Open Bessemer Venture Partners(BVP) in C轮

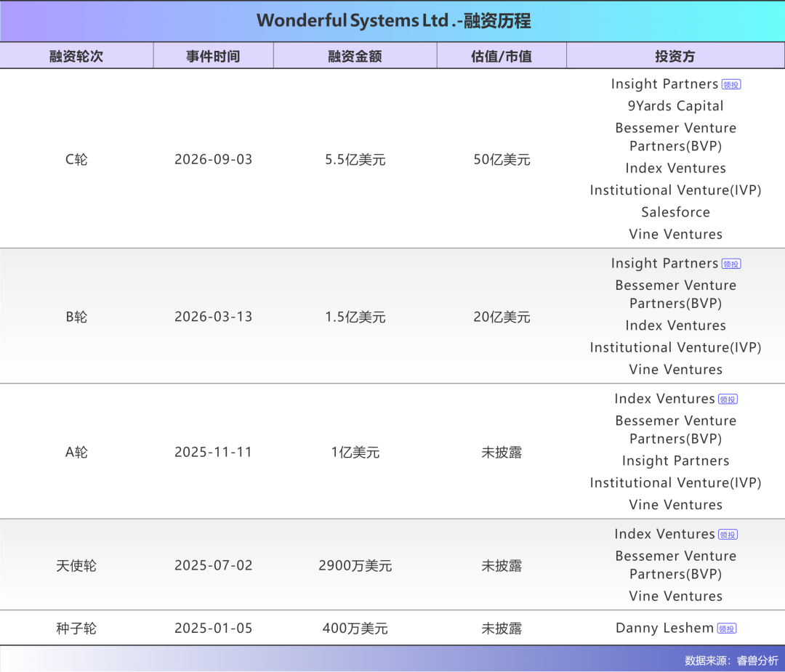pyautogui.click(x=675, y=137)
